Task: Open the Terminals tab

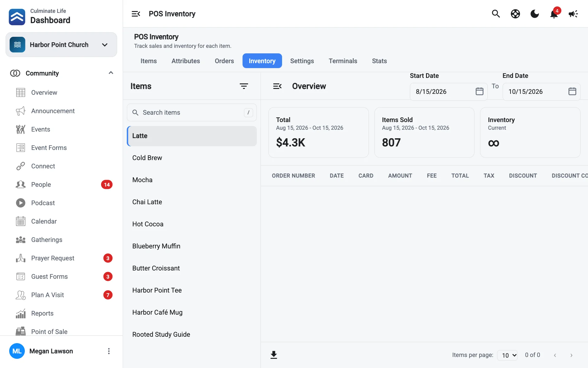Action: click(x=343, y=61)
